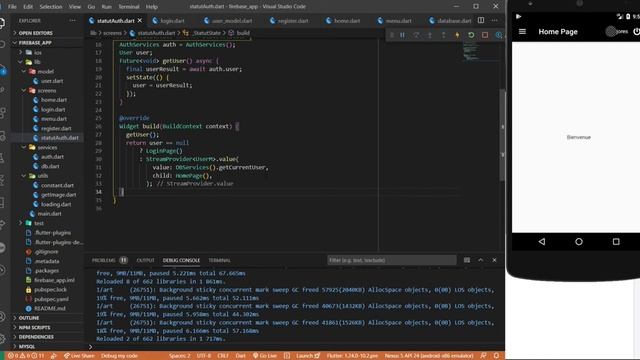Expand the test folder
Image resolution: width=640 pixels, height=360 pixels.
click(x=39, y=223)
